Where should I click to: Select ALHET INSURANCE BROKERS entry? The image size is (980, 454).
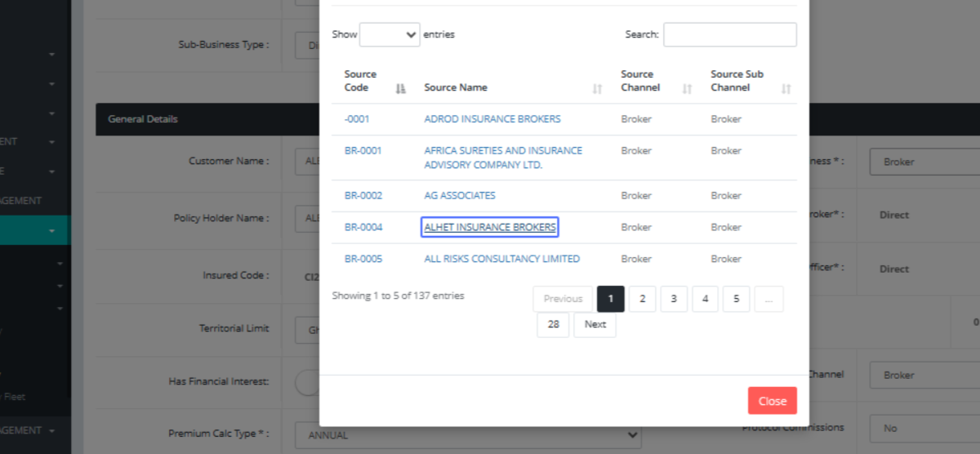tap(490, 228)
